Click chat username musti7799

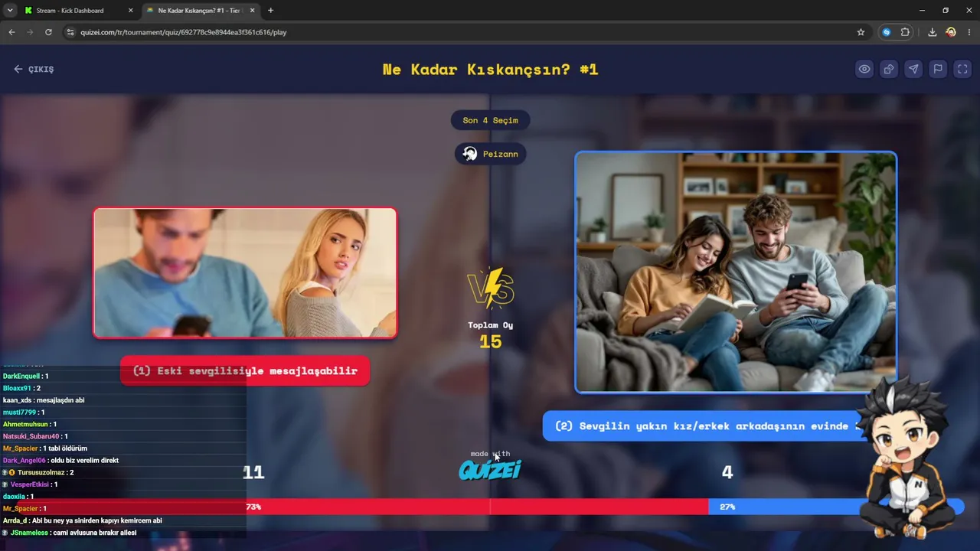tap(19, 412)
